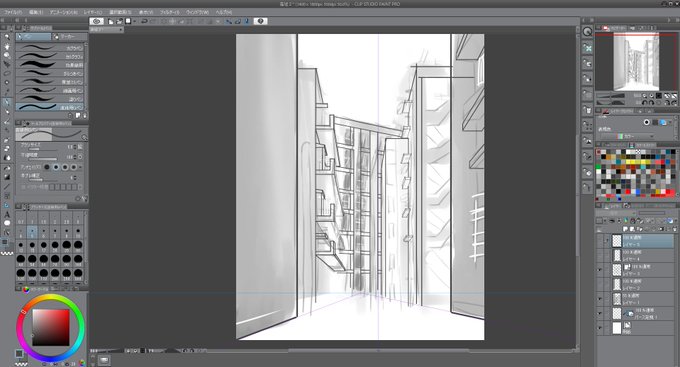680x367 pixels.
Task: Select the Operation object tool
Action: 7,55
